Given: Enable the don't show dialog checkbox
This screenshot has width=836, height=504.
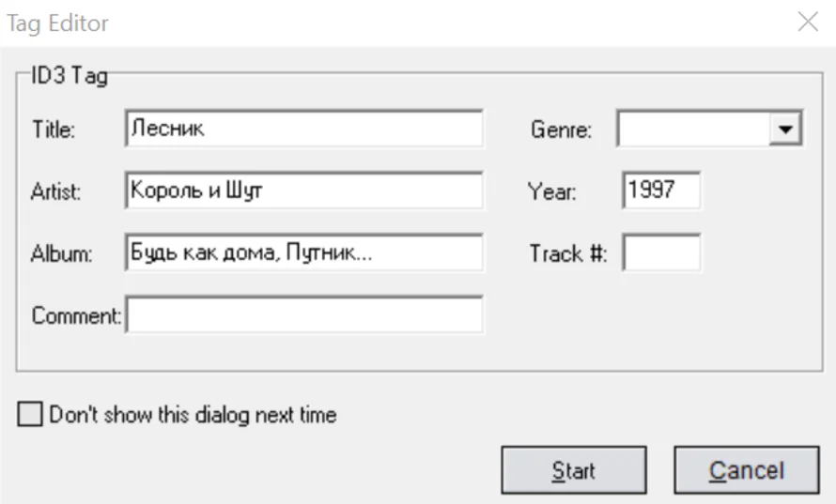Looking at the screenshot, I should (x=31, y=414).
